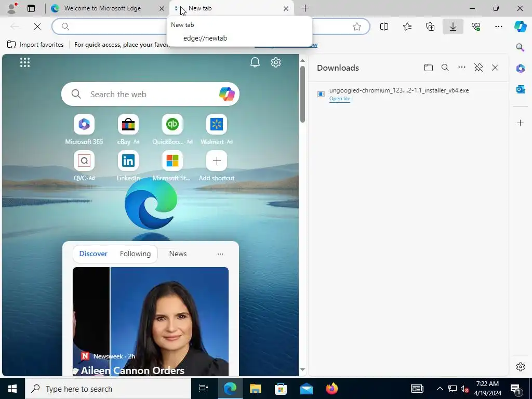Open the tab actions menu icon

point(31,8)
